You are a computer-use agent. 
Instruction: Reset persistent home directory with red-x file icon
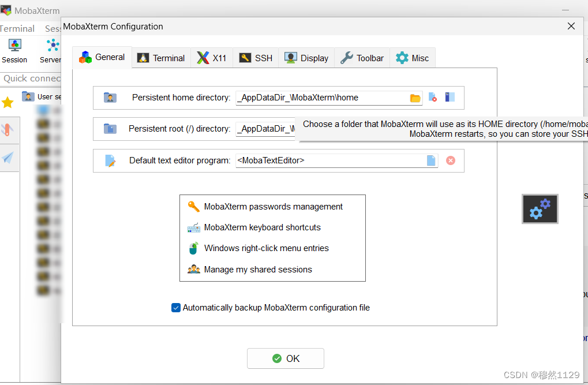(433, 97)
